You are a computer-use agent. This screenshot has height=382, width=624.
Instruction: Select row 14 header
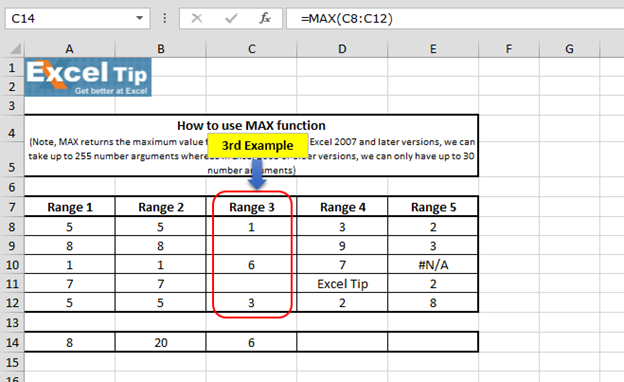pos(12,342)
